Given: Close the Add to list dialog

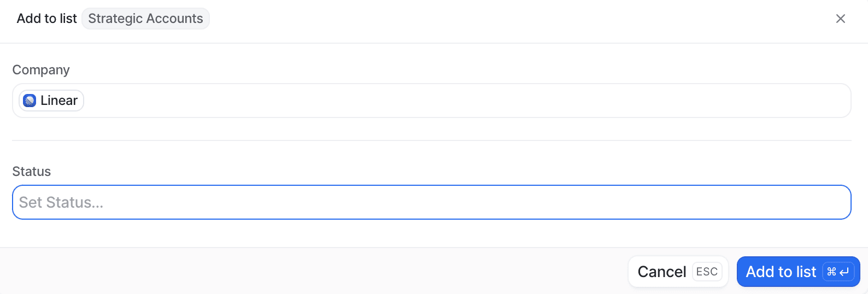Looking at the screenshot, I should [840, 19].
